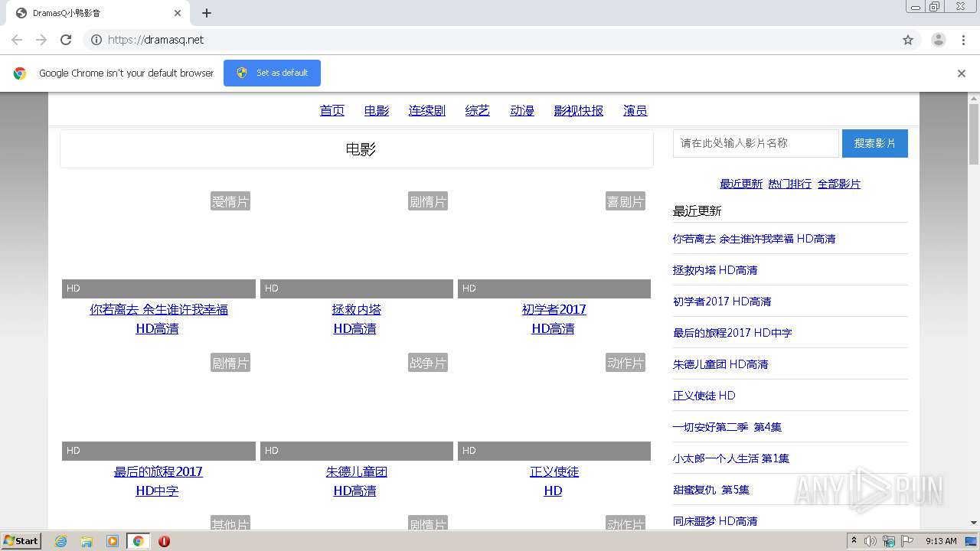Focus the movie name search field
This screenshot has width=980, height=551.
pos(756,143)
